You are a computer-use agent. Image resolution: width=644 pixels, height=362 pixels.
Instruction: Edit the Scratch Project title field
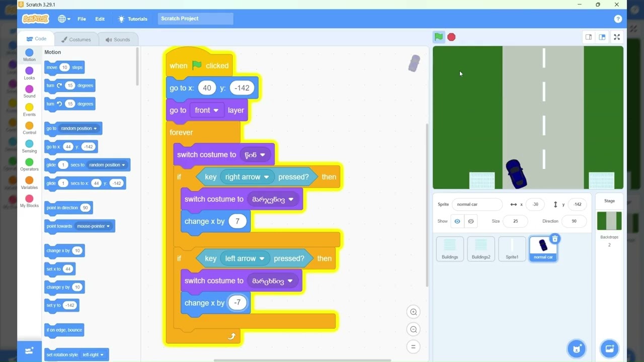195,19
